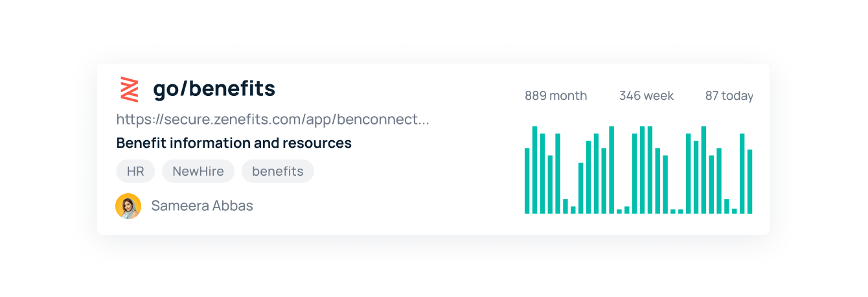
Task: Select the NewHire tag
Action: point(198,171)
